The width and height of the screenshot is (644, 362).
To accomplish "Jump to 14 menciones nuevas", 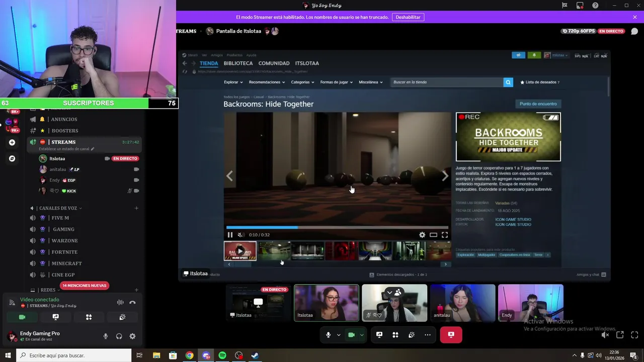I will point(85,286).
